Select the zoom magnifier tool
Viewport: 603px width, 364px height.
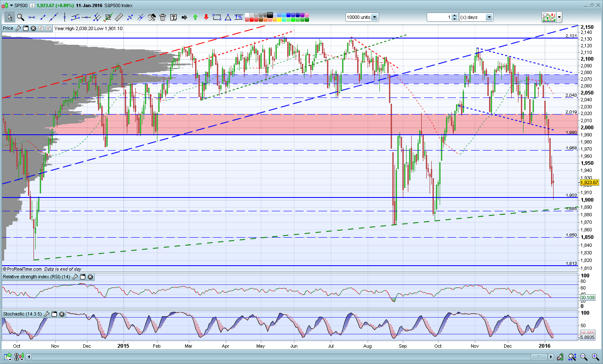tap(20, 17)
